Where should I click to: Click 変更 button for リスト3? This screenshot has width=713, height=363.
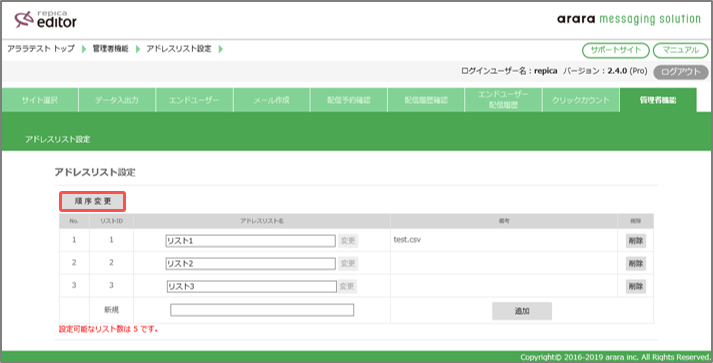tap(347, 286)
